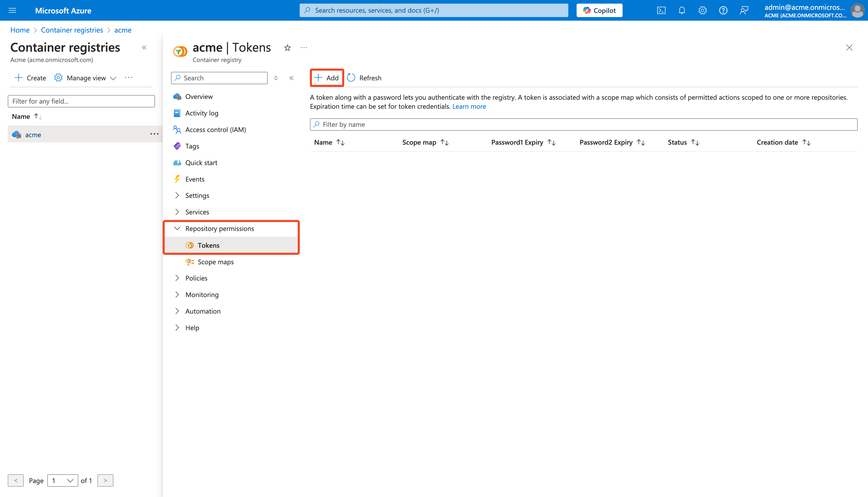Viewport: 868px width, 497px height.
Task: Go to previous page of registries
Action: pos(16,480)
